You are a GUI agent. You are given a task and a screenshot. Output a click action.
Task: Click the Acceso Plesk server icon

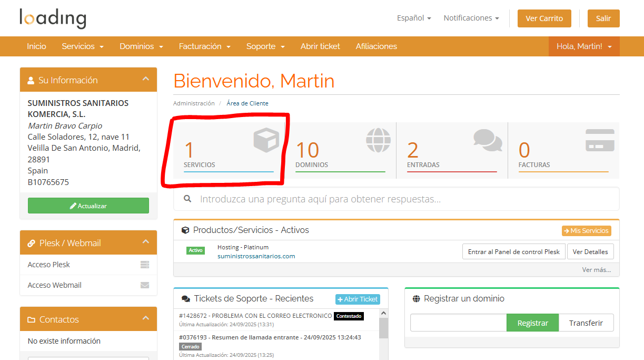(x=145, y=265)
